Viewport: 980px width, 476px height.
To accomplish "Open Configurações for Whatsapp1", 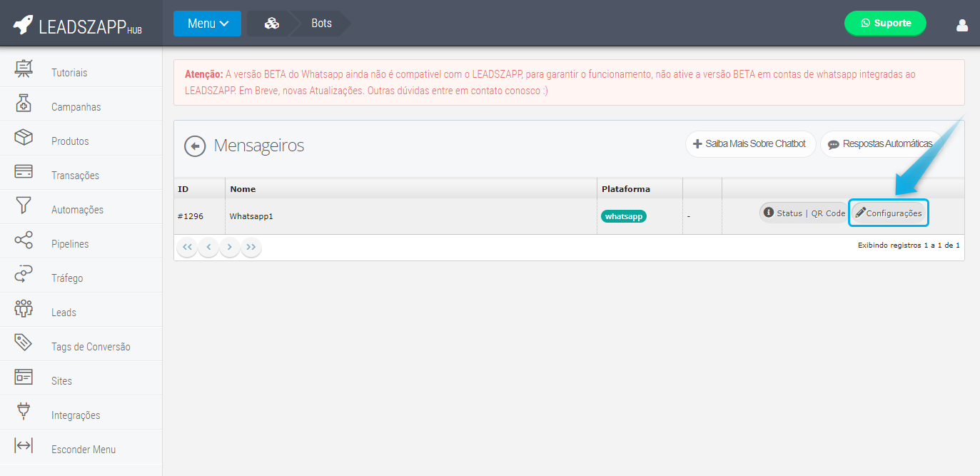I will click(x=888, y=212).
